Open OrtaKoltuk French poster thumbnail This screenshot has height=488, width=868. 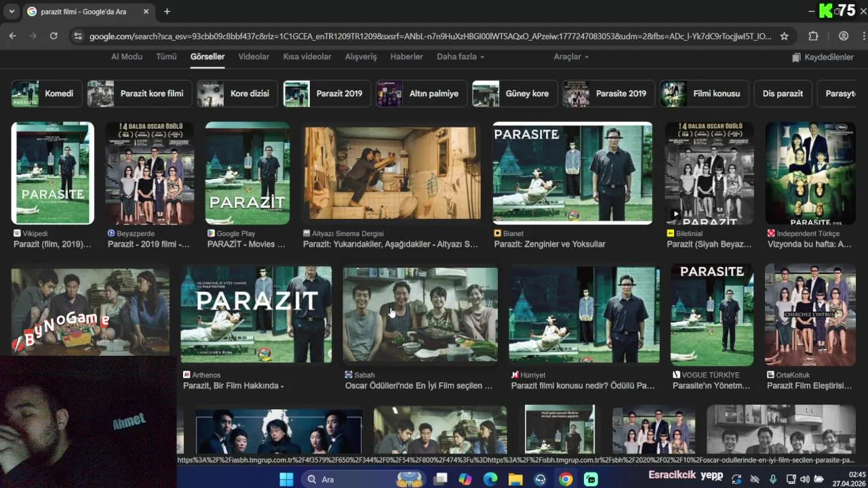coord(810,314)
